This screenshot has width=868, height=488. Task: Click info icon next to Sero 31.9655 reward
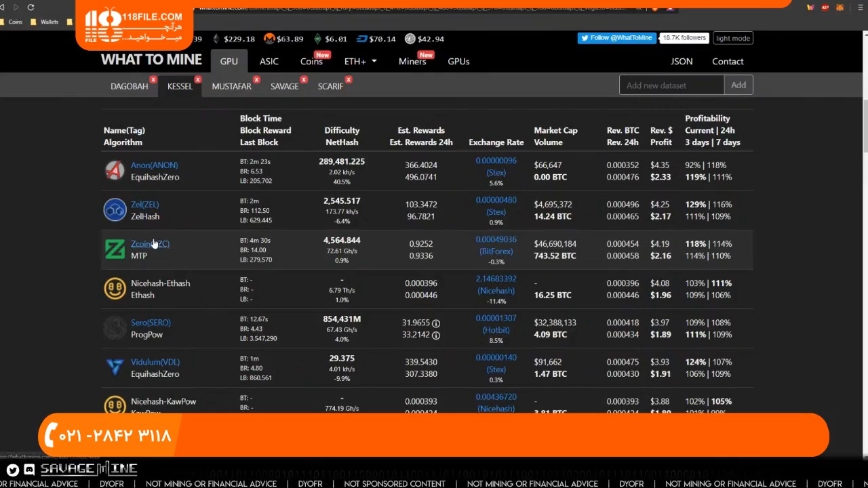pyautogui.click(x=436, y=323)
